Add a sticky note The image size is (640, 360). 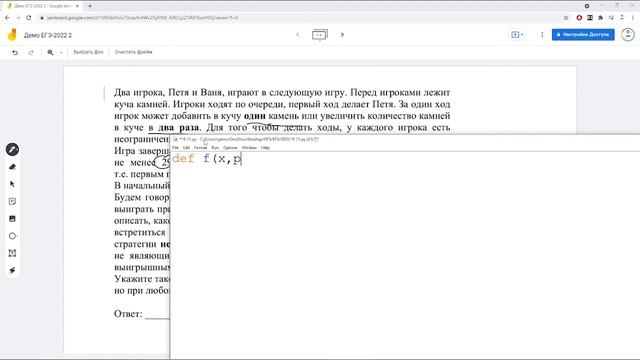12,201
